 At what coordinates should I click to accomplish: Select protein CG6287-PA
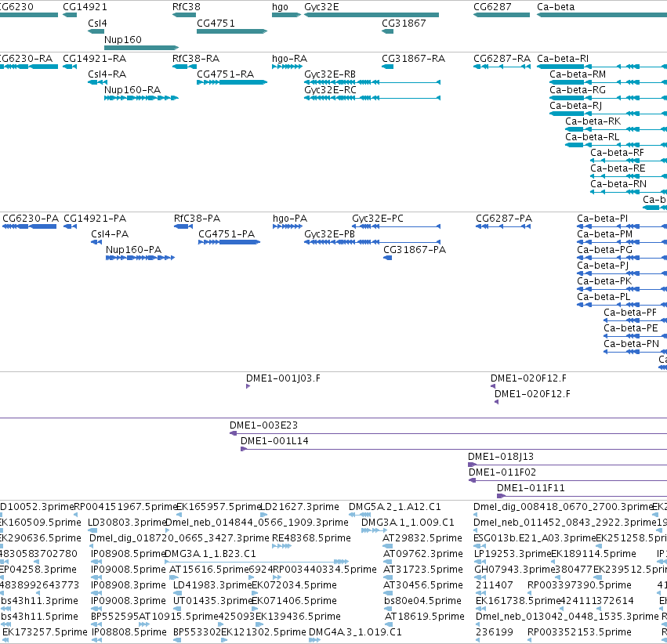[503, 226]
